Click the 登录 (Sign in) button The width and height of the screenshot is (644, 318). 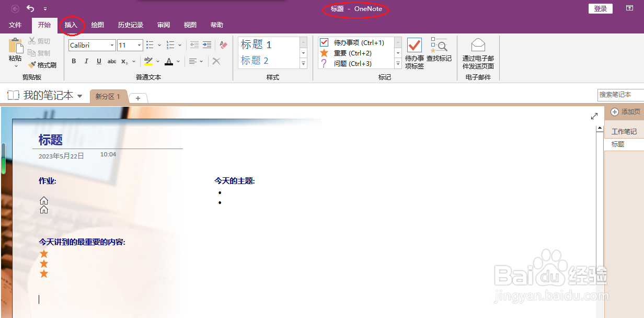tap(601, 8)
